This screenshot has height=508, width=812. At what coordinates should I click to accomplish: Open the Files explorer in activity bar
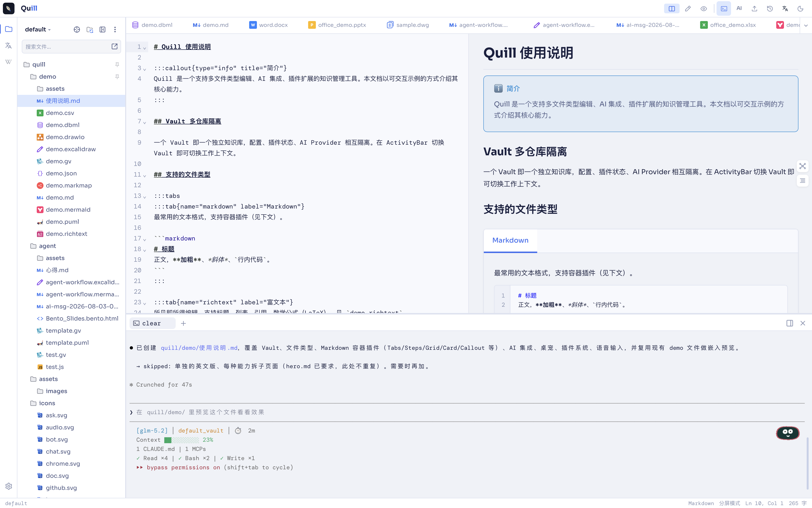(x=9, y=29)
